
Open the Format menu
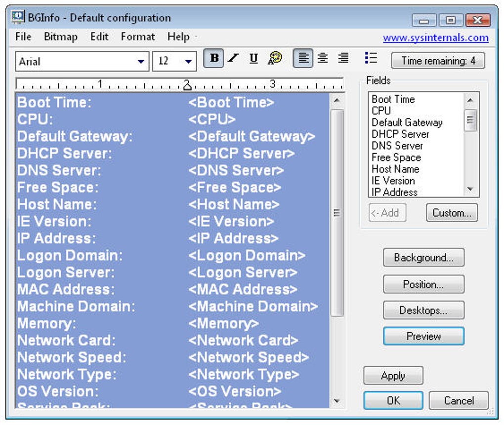(137, 37)
